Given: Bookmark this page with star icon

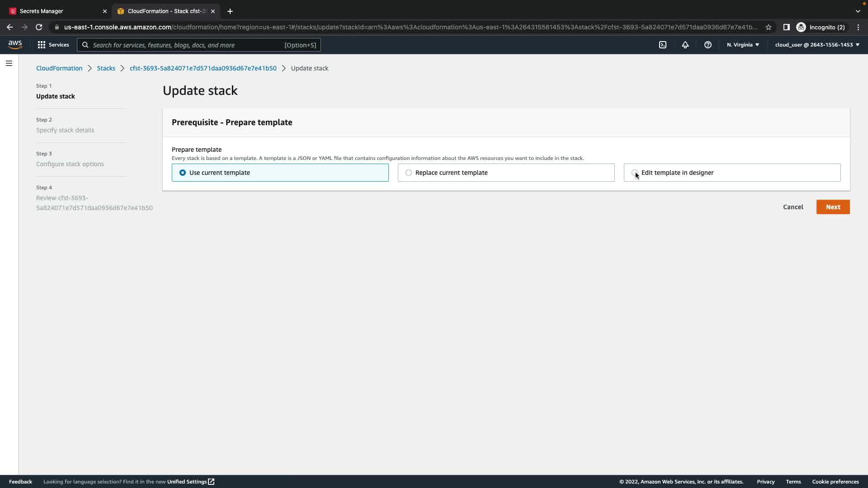Looking at the screenshot, I should coord(769,27).
